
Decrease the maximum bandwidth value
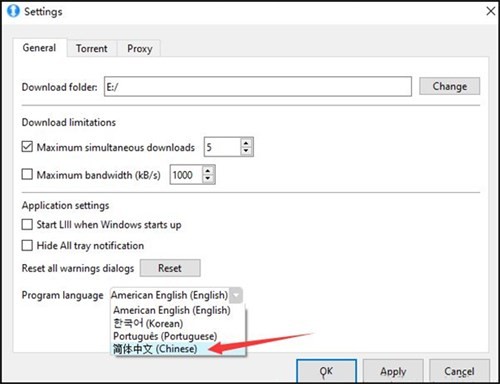208,179
